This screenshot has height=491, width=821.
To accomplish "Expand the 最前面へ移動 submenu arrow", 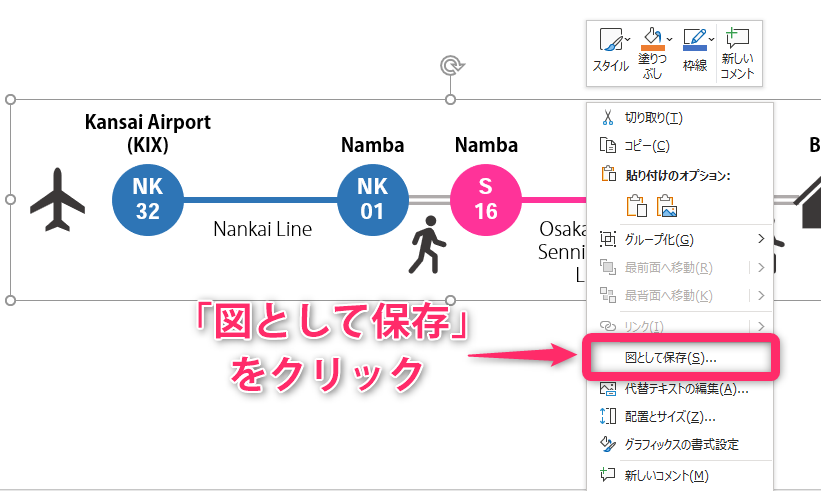I will (x=761, y=267).
